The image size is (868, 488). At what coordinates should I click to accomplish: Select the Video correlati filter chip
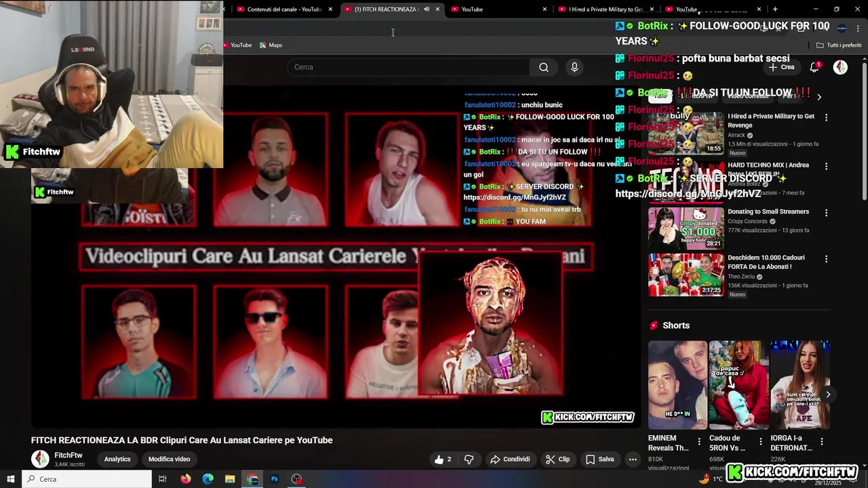tap(747, 97)
